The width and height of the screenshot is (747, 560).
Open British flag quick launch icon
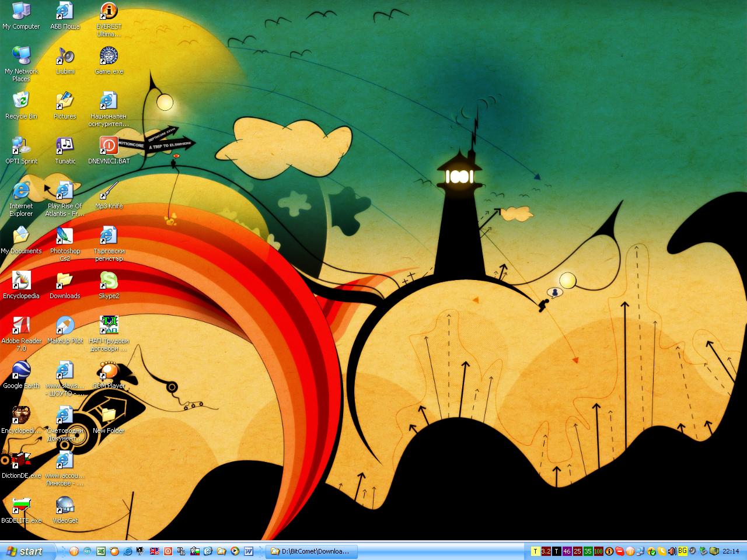click(155, 551)
